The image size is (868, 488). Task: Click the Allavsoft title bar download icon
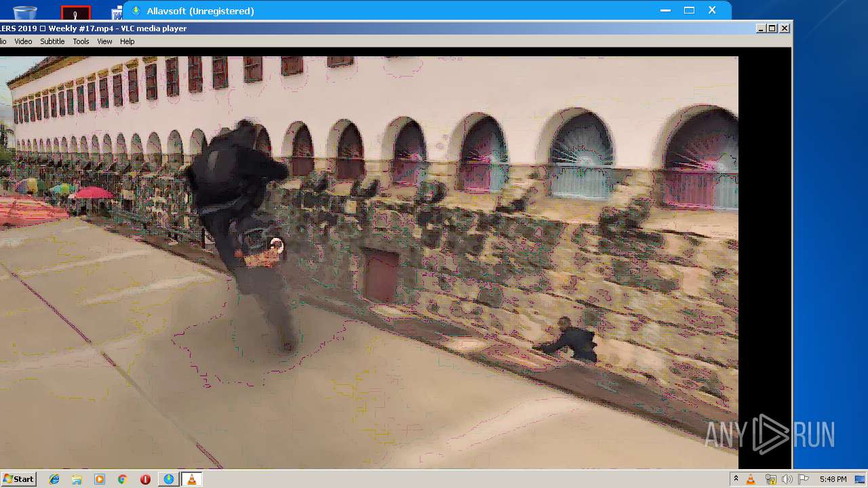136,10
